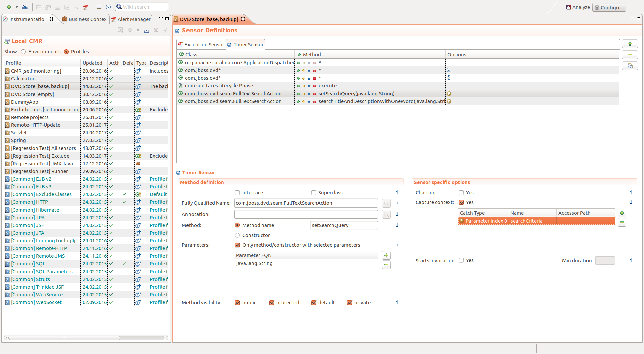Click Annotation text field
This screenshot has width=644, height=354.
[306, 214]
